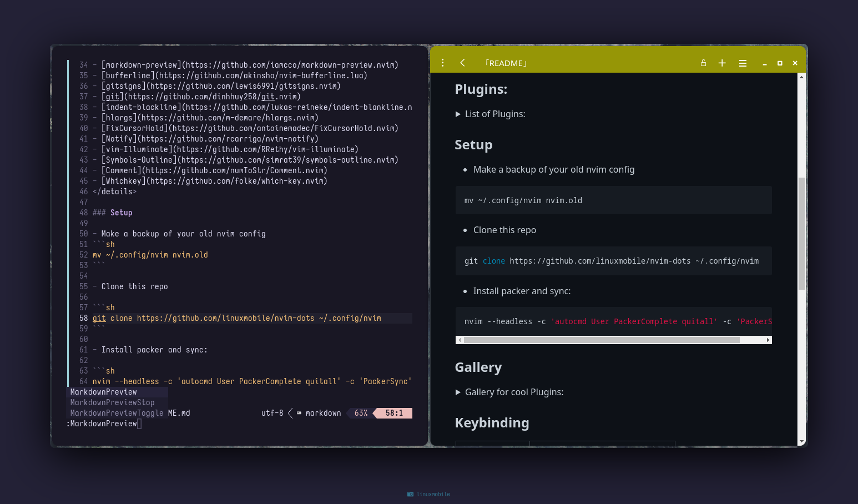Screen dimensions: 858x504
Task: Open the hamburger menu in browser
Action: coord(743,63)
